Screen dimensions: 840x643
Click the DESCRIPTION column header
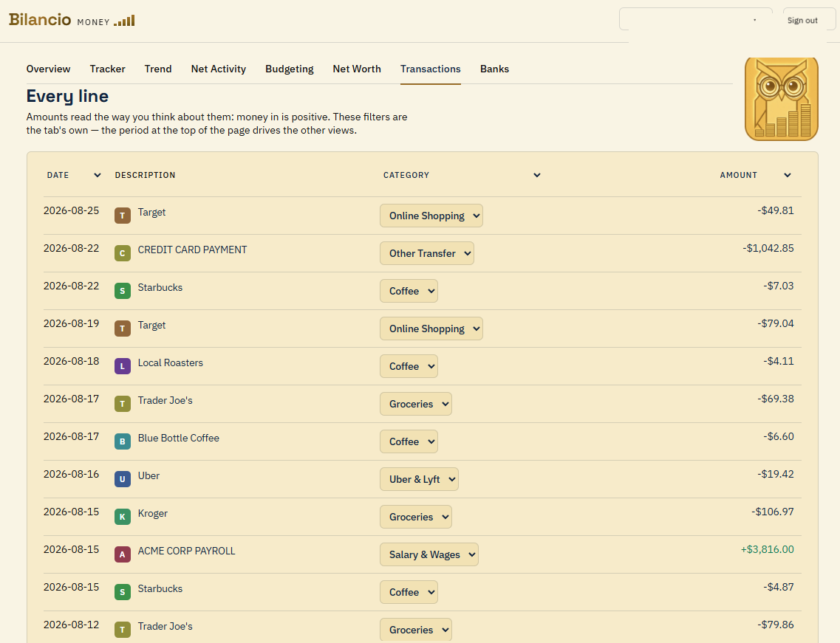click(146, 175)
